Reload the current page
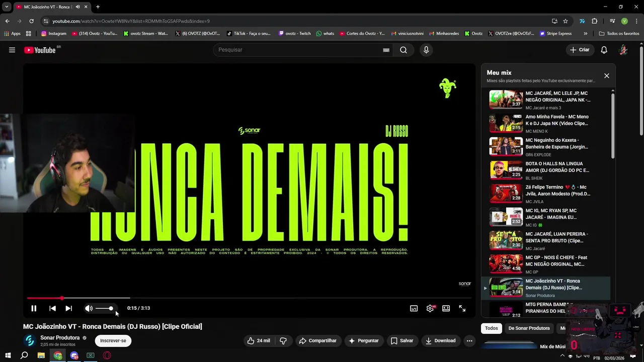Viewport: 644px width, 362px height. 31,21
